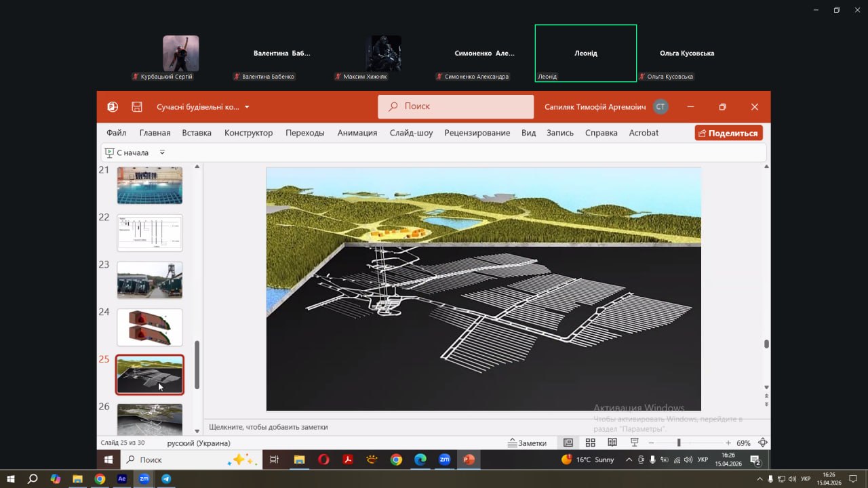The image size is (868, 488).
Task: Click the zoom slider in status bar
Action: click(679, 443)
